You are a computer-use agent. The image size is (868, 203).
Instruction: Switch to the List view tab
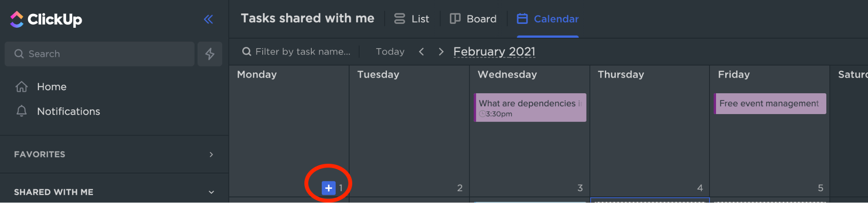(412, 19)
